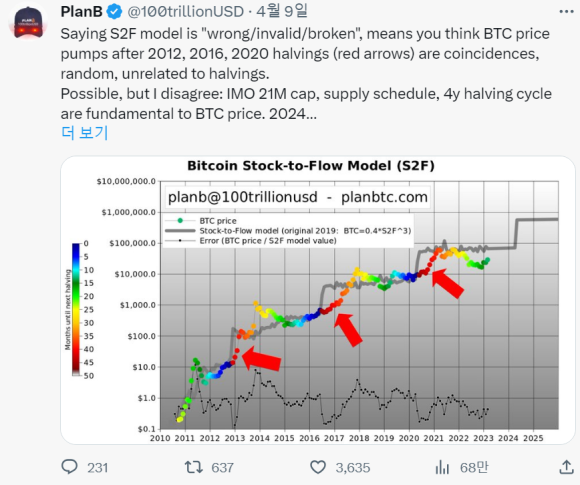Click the 231 replies count

pyautogui.click(x=98, y=468)
